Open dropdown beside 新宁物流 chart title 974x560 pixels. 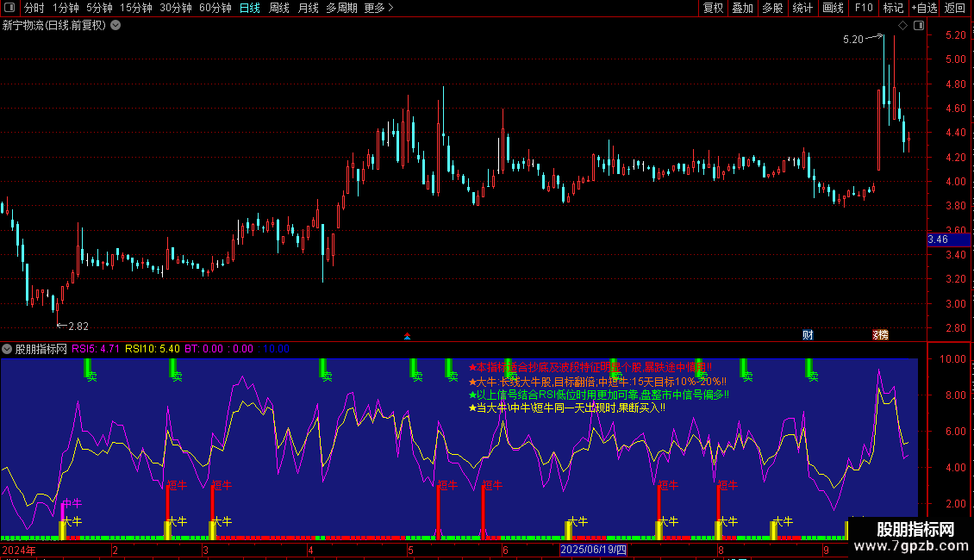tap(116, 26)
